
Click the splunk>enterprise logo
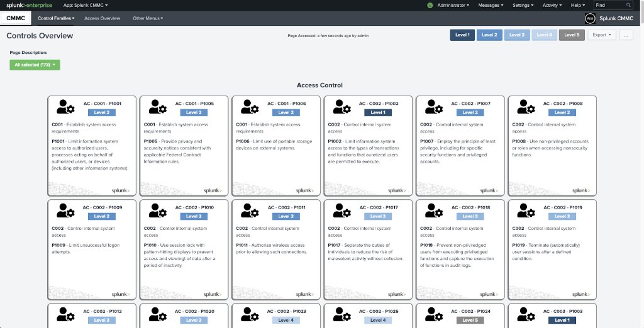click(29, 5)
